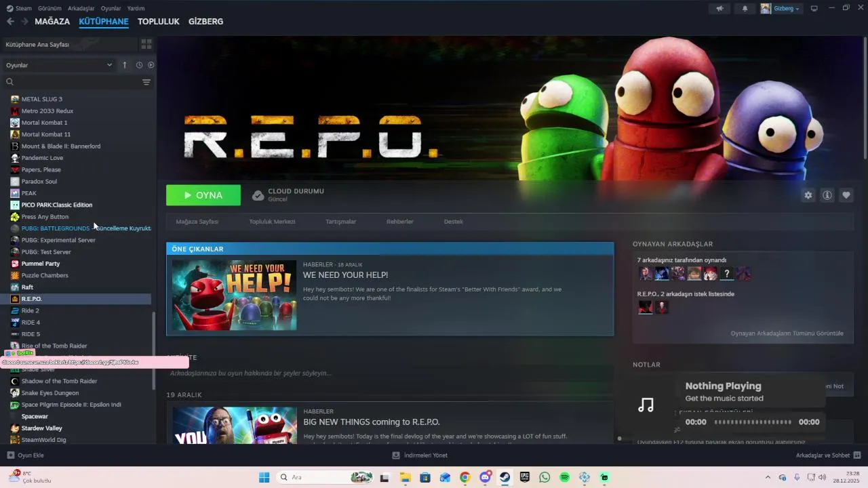Open Spotify from the taskbar

click(x=565, y=477)
